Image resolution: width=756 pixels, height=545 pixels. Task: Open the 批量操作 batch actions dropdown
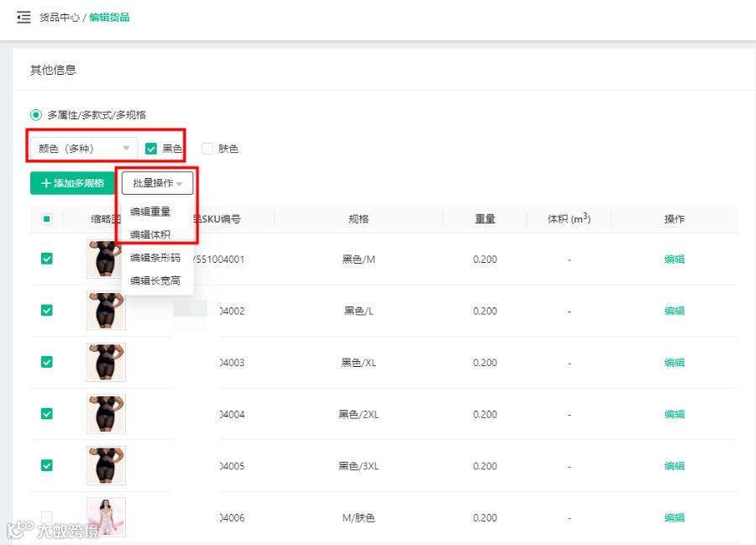(x=157, y=183)
